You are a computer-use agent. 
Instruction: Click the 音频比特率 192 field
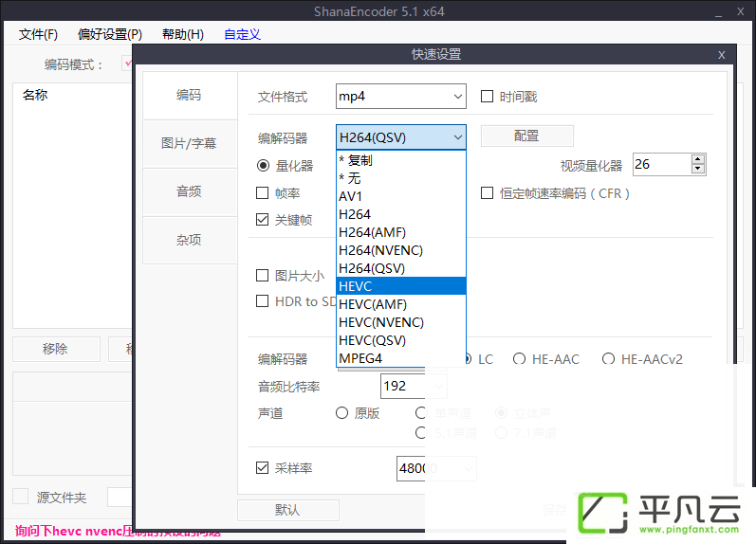[414, 386]
